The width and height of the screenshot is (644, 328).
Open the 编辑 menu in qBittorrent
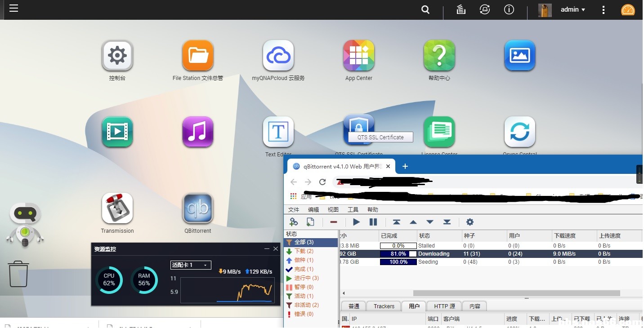click(x=313, y=209)
